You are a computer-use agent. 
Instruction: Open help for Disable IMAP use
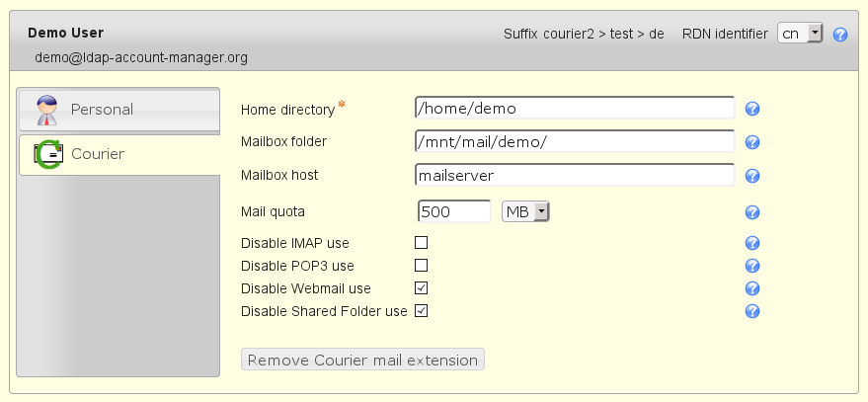751,243
